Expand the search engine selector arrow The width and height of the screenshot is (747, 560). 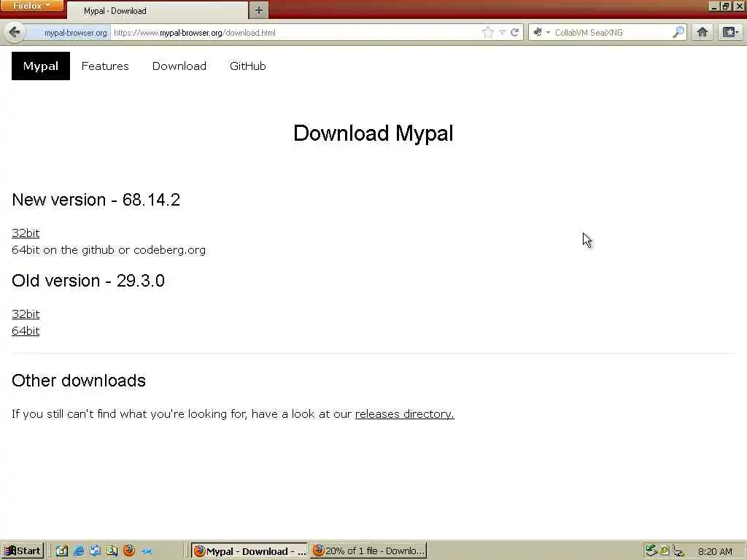(x=548, y=32)
